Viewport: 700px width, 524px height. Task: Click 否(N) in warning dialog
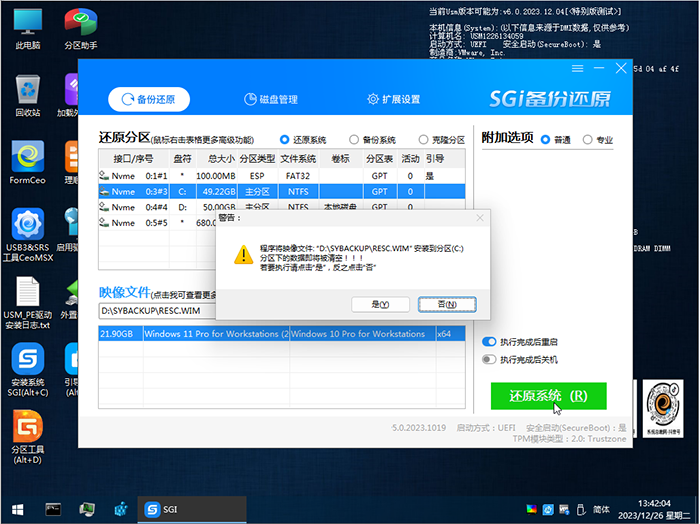click(x=447, y=304)
